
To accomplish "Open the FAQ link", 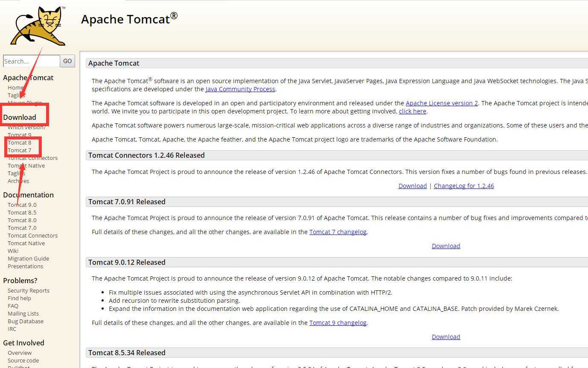I will (x=13, y=306).
